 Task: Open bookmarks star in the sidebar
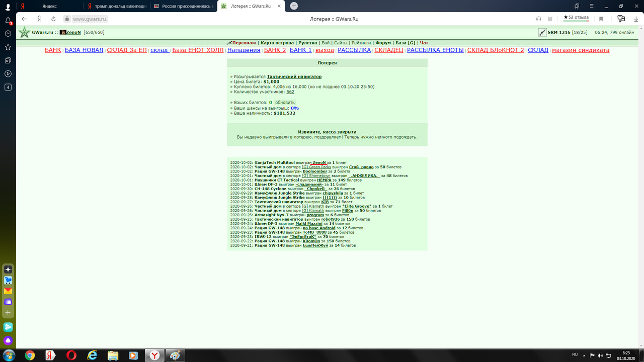pyautogui.click(x=8, y=47)
